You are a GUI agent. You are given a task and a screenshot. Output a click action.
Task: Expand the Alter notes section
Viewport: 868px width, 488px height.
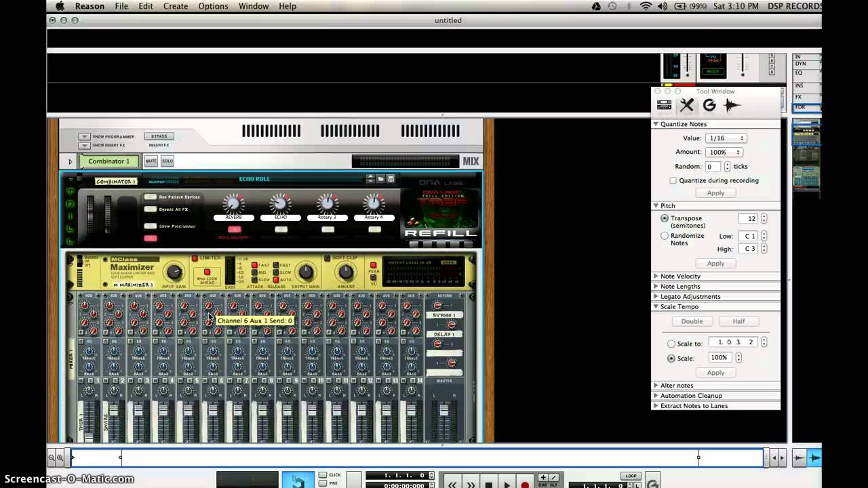coord(656,385)
